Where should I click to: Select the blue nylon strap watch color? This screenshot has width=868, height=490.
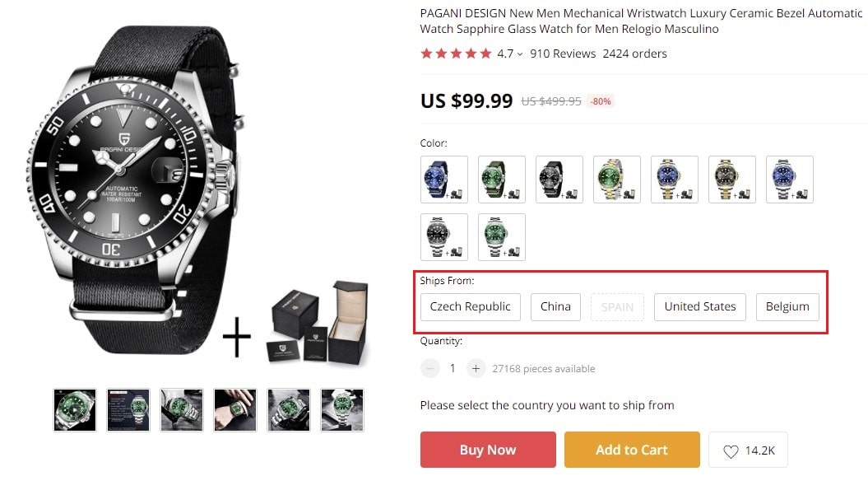click(444, 179)
